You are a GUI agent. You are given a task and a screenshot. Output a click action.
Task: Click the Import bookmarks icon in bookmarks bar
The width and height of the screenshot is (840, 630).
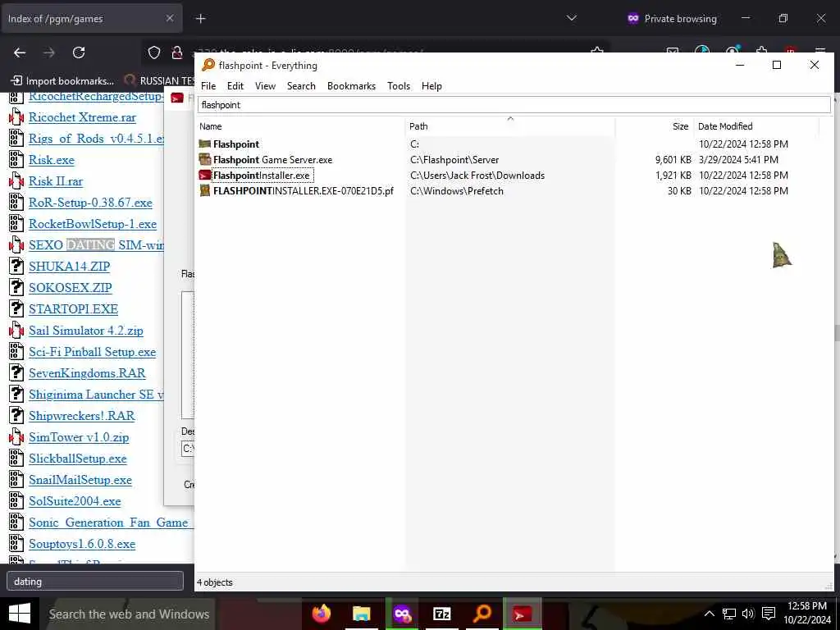[x=16, y=81]
